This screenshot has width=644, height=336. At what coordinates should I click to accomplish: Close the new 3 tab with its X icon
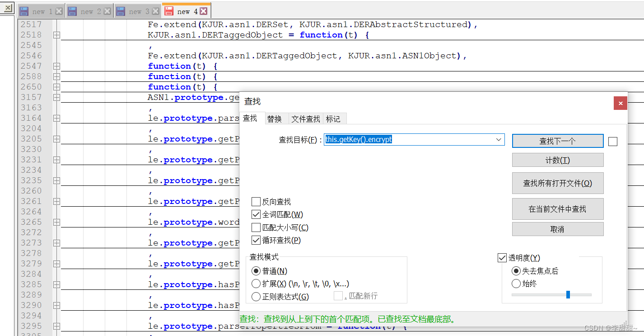155,11
